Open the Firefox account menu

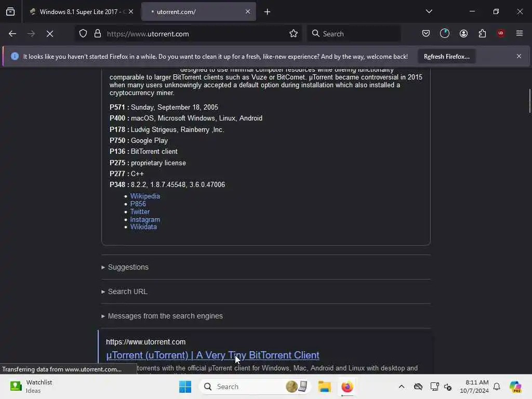click(463, 33)
